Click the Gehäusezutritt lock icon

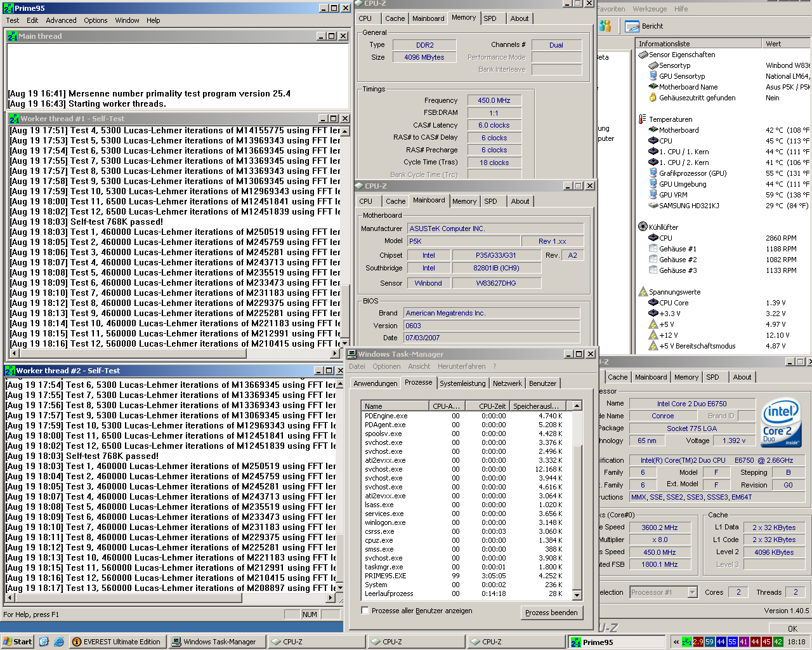pyautogui.click(x=653, y=98)
